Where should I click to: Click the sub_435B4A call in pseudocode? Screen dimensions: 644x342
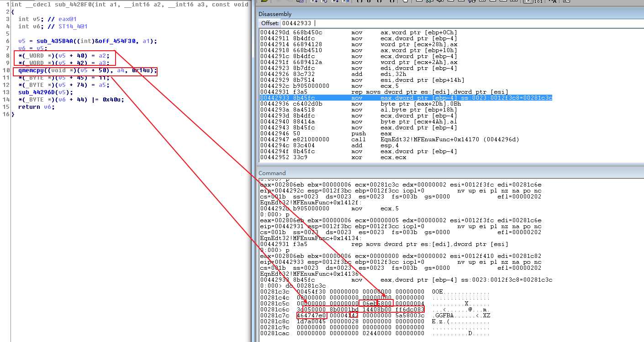(x=88, y=41)
